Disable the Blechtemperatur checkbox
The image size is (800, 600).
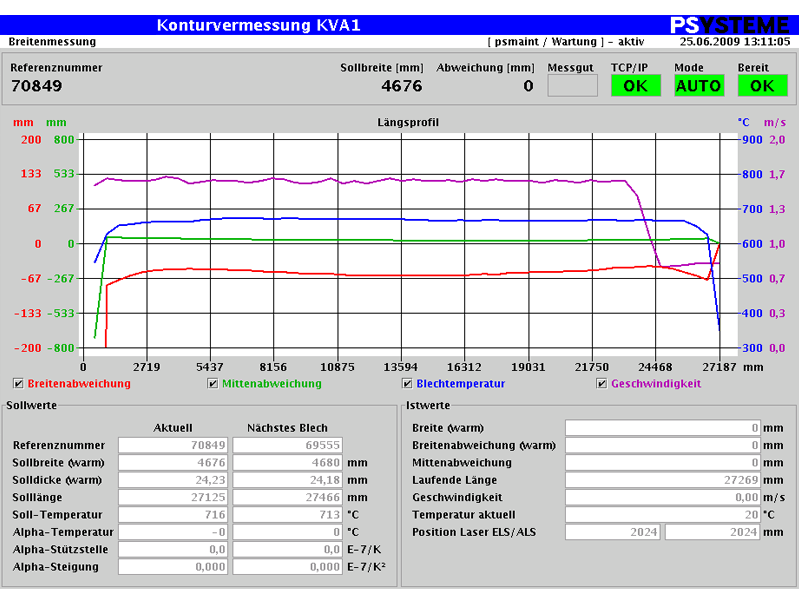click(407, 384)
